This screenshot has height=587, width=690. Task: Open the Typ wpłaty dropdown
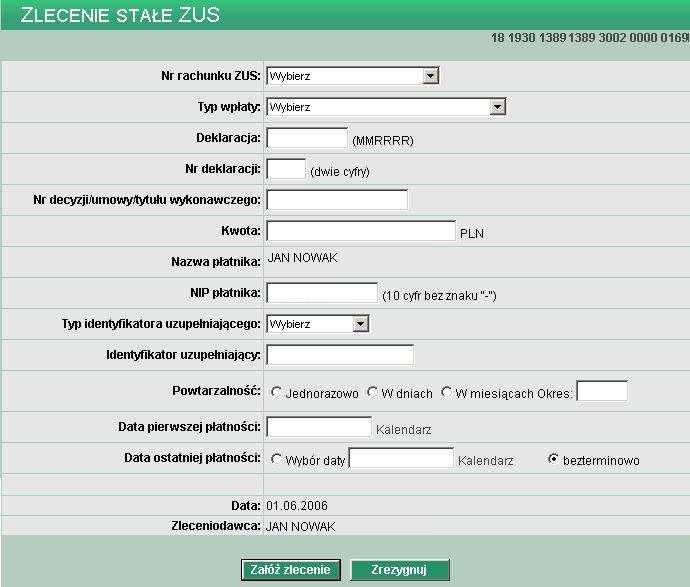click(386, 107)
